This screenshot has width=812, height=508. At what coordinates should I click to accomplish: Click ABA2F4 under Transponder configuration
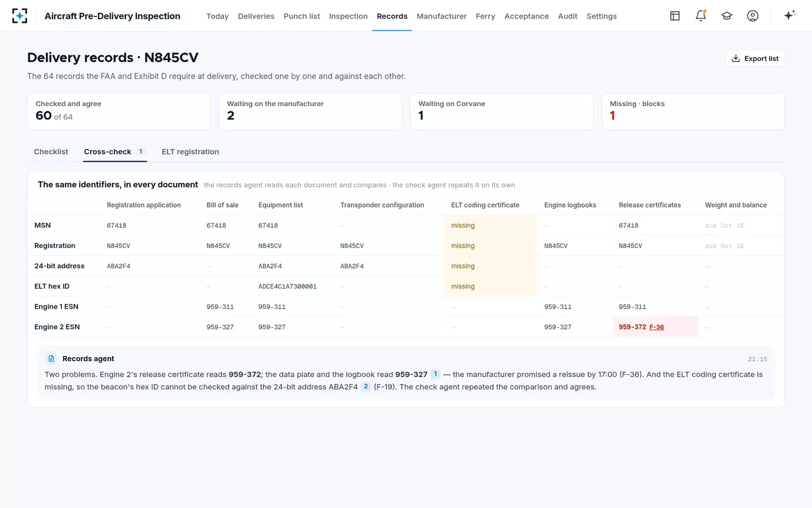pyautogui.click(x=352, y=266)
